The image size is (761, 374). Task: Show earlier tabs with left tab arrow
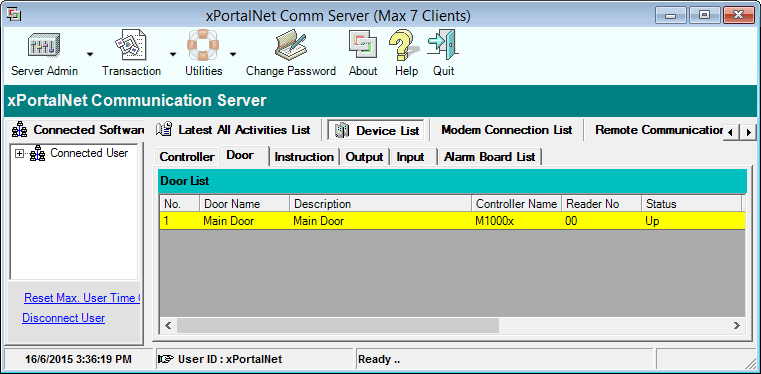tap(730, 132)
